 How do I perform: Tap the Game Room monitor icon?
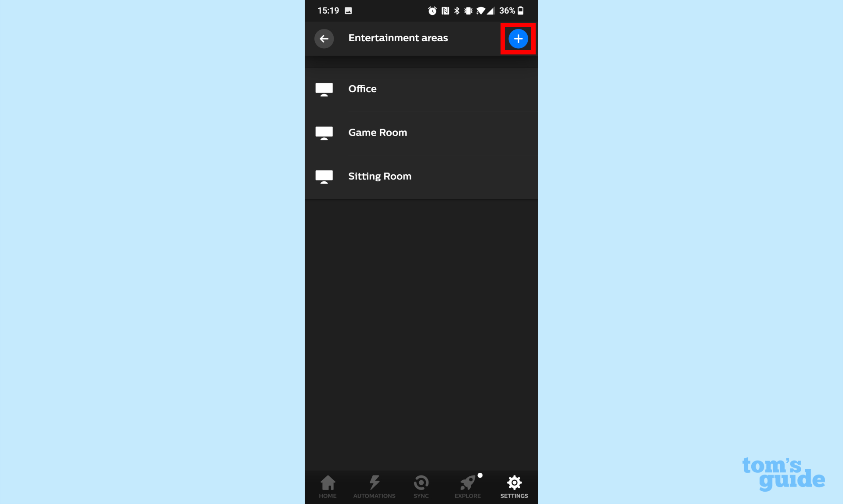pos(324,132)
